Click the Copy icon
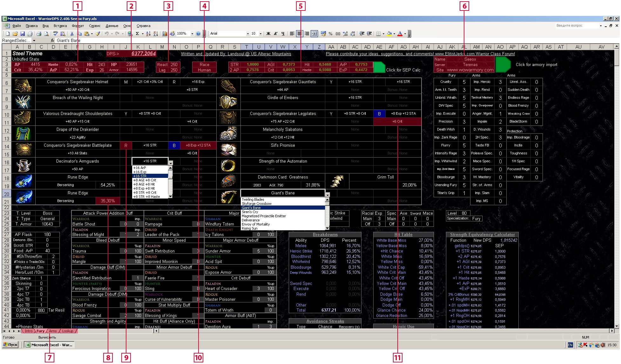621x364 pixels. (x=79, y=34)
